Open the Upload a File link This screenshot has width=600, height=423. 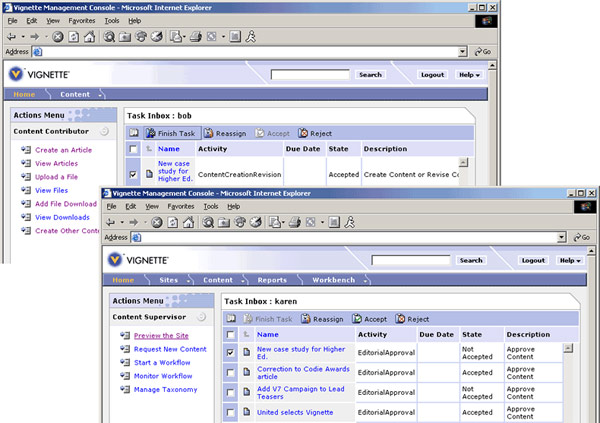pyautogui.click(x=57, y=177)
